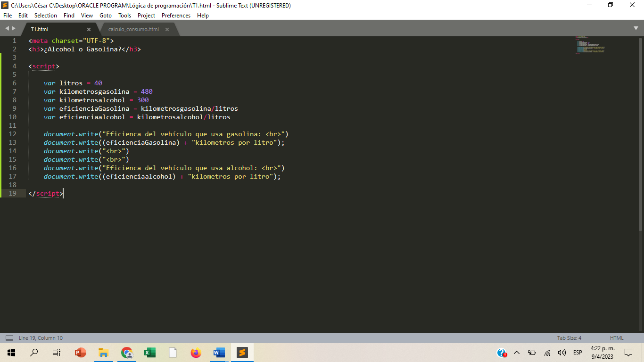Open the Goto menu
The image size is (644, 362).
(x=106, y=16)
